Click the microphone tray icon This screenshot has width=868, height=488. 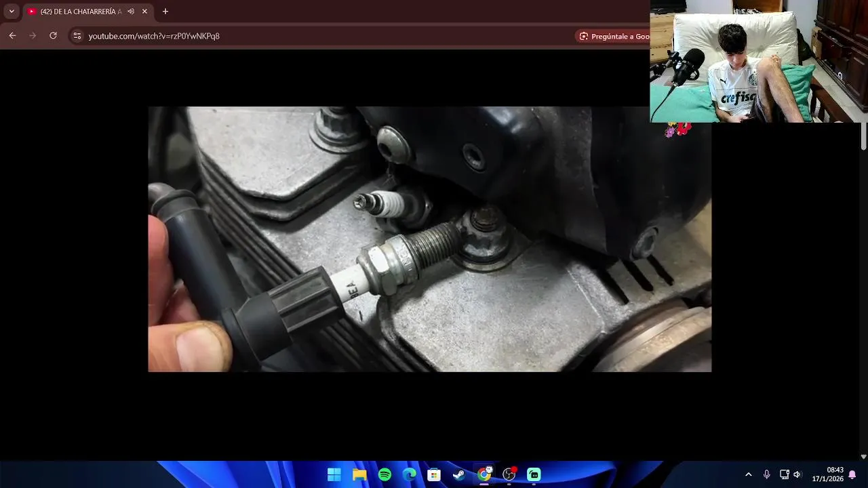tap(766, 474)
